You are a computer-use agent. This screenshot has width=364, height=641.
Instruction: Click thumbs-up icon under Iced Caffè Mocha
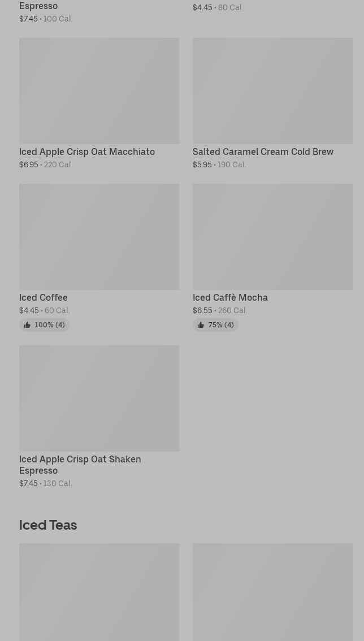(201, 325)
